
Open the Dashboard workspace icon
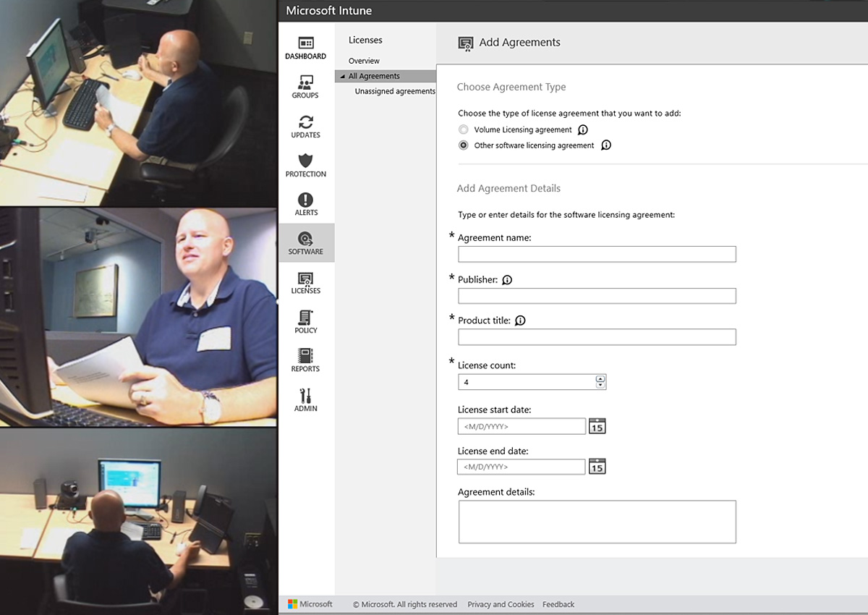click(306, 43)
